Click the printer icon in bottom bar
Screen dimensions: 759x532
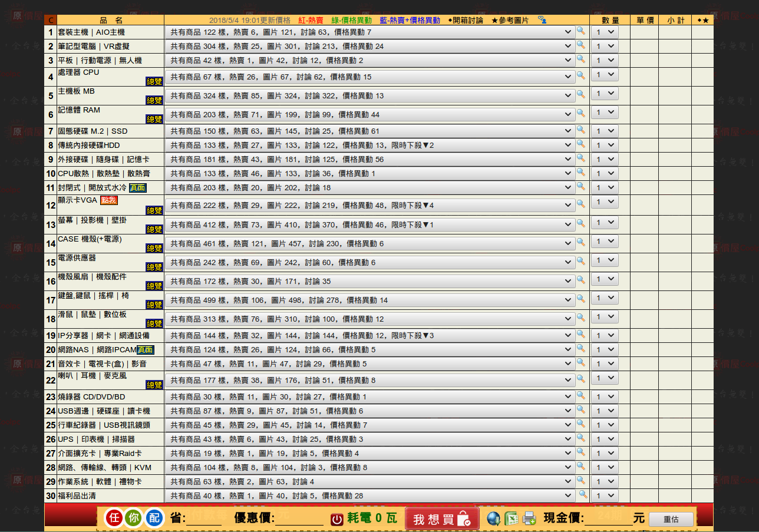pyautogui.click(x=529, y=518)
